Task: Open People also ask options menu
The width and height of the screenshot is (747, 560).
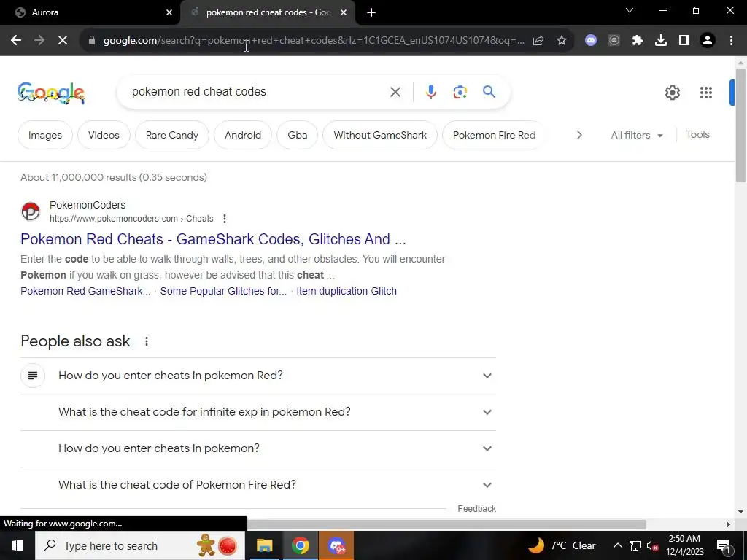Action: pos(147,341)
